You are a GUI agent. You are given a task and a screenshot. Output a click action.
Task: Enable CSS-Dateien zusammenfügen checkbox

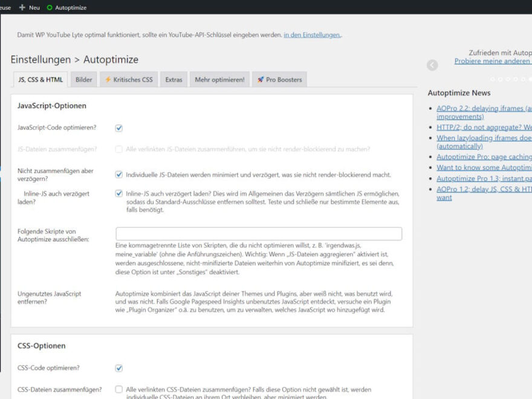click(x=118, y=389)
